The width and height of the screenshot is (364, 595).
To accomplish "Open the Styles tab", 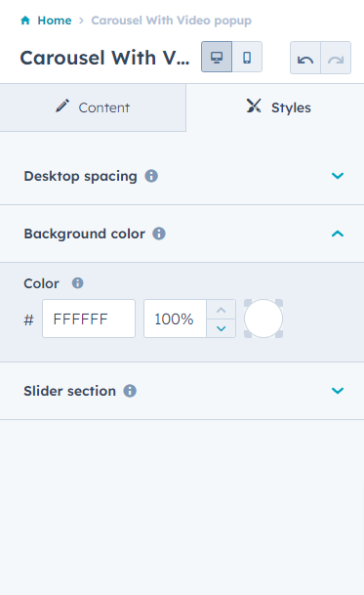I will click(279, 107).
